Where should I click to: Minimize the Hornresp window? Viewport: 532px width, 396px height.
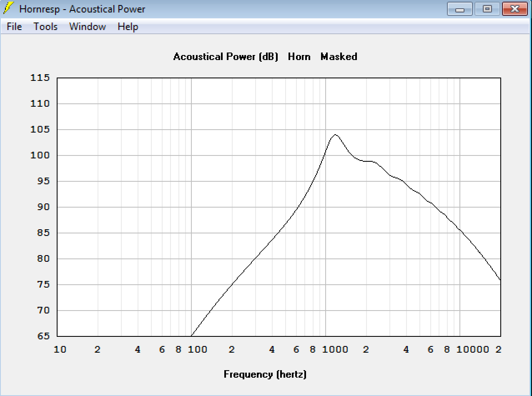click(459, 9)
